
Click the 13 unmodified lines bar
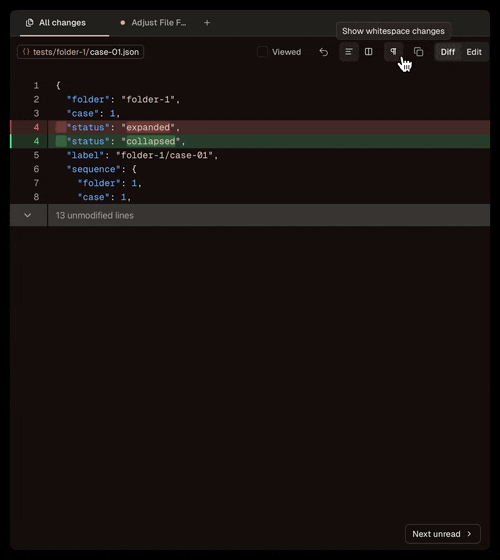(250, 215)
